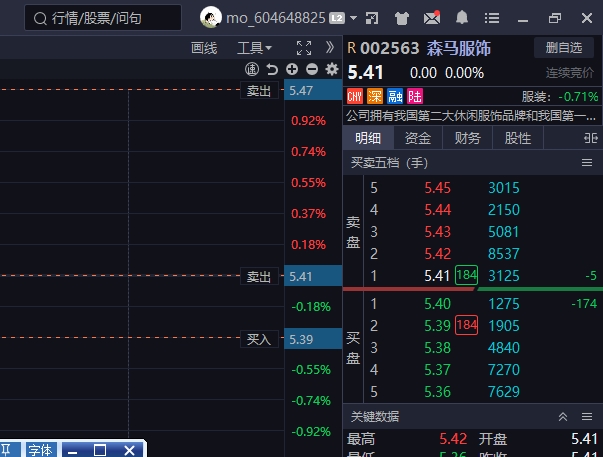Click the 5.47 price marker on axis

[x=313, y=90]
